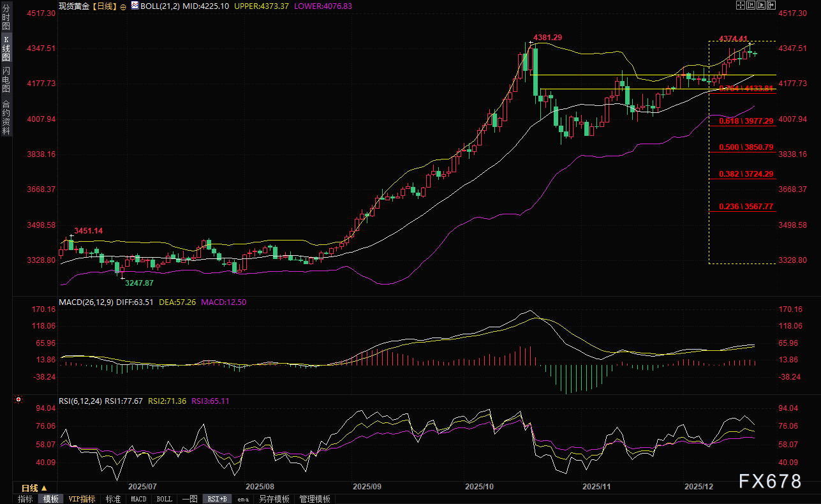Select the VIP指标 tab
Viewport: 821px width, 504px height.
[82, 499]
